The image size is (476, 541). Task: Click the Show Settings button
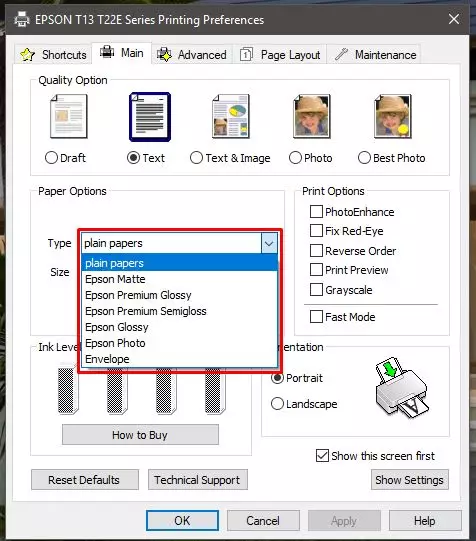point(410,480)
